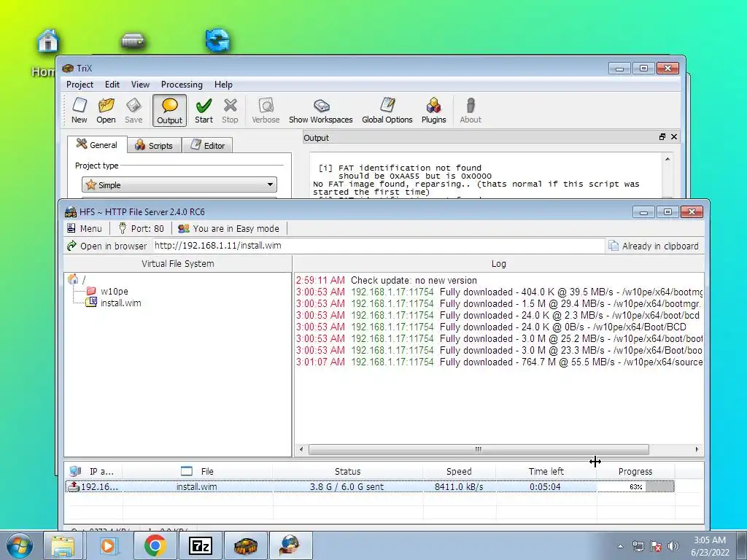Screen dimensions: 747x560
Task: Expand the Project type Simple dropdown
Action: [x=179, y=184]
